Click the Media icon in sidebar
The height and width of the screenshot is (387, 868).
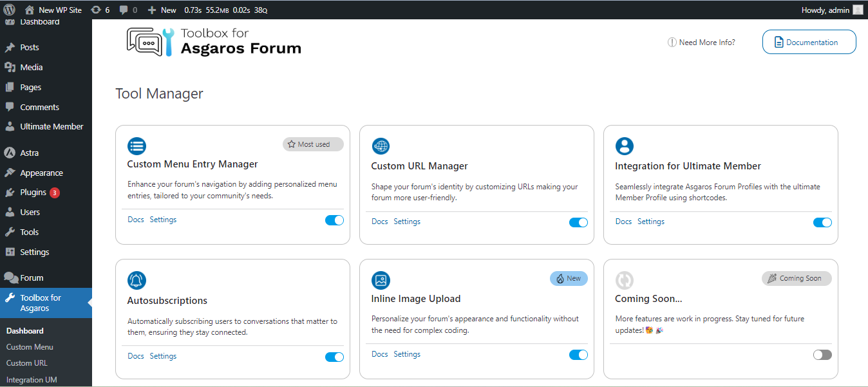coord(10,67)
